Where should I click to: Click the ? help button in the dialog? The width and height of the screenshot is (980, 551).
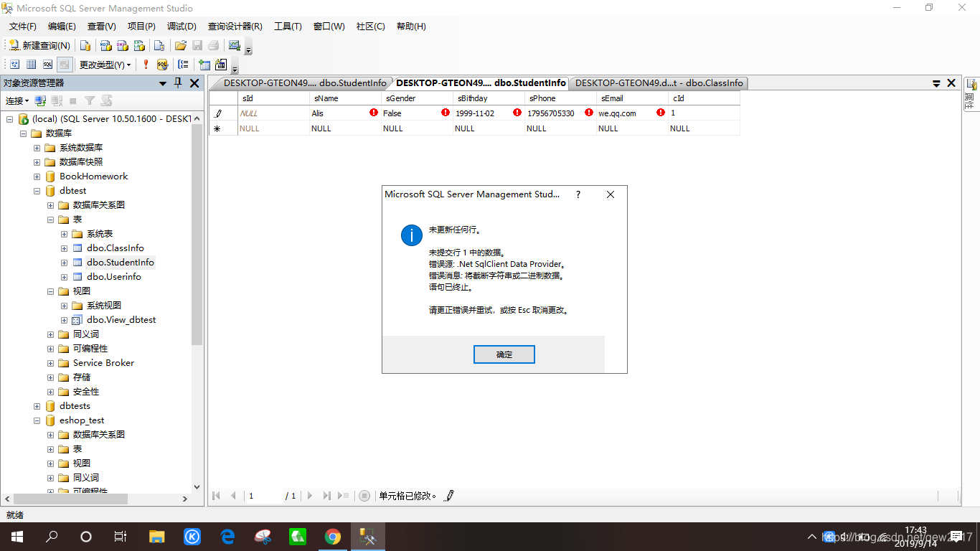pyautogui.click(x=578, y=194)
